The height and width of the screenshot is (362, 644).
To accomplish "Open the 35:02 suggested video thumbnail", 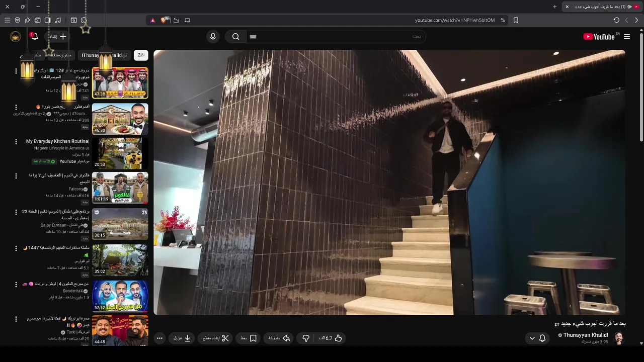I will point(120,260).
